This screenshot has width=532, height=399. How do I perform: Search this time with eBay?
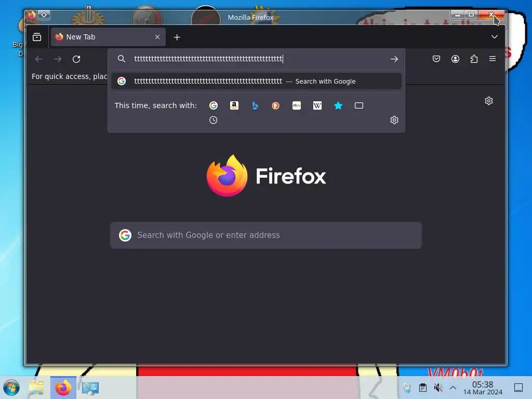pos(297,105)
